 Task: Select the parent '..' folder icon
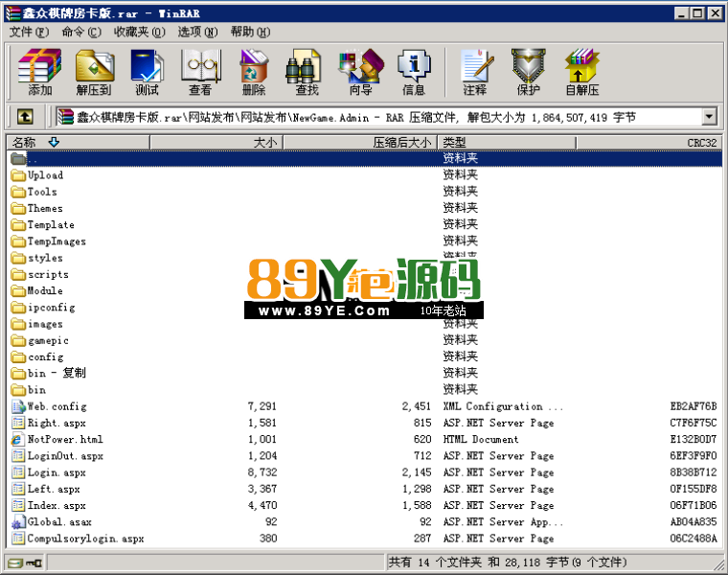point(18,158)
